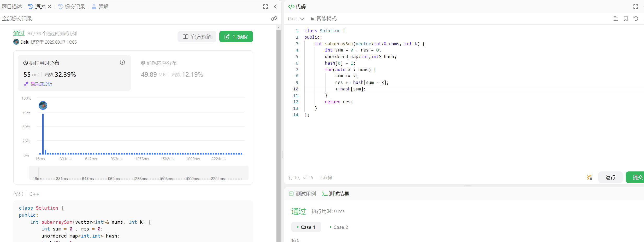Switch to the 提交记录 tab
This screenshot has height=242, width=644.
[72, 7]
